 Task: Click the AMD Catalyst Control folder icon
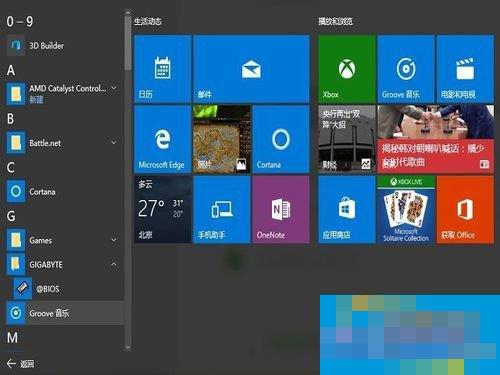pyautogui.click(x=16, y=94)
